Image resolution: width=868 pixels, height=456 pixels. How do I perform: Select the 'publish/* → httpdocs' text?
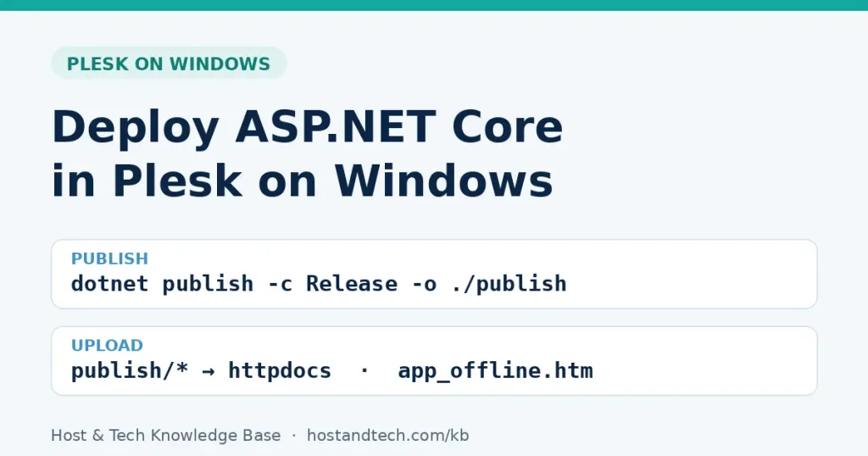point(201,370)
